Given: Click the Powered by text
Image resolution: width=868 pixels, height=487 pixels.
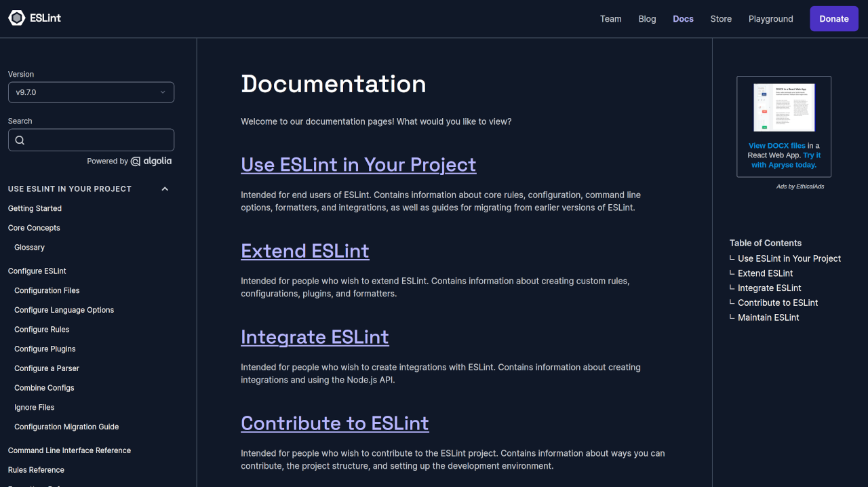Looking at the screenshot, I should coord(107,161).
